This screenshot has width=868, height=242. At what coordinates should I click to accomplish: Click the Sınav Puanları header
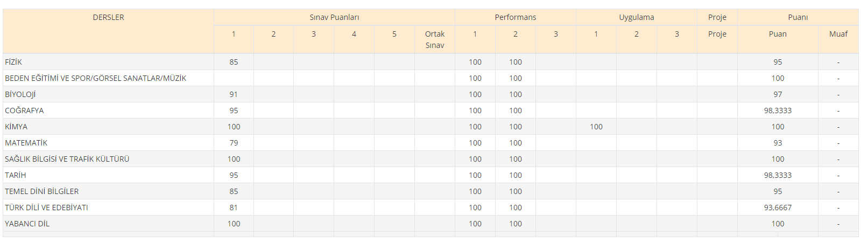click(x=334, y=17)
